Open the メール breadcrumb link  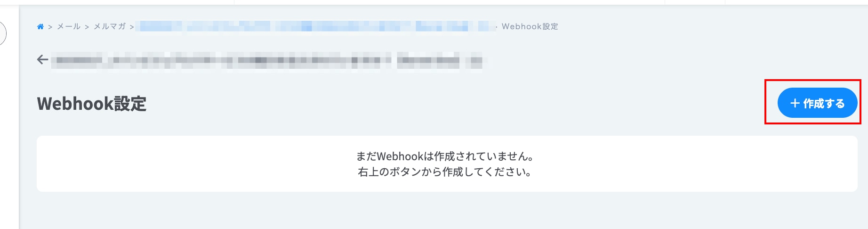tap(69, 26)
